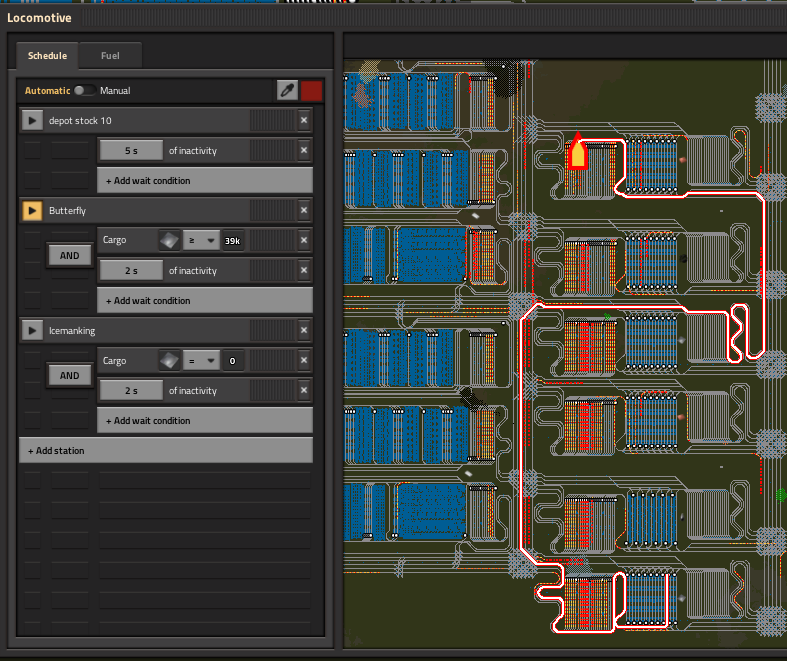Add wait condition under Butterfly
This screenshot has width=787, height=661.
pyautogui.click(x=205, y=300)
